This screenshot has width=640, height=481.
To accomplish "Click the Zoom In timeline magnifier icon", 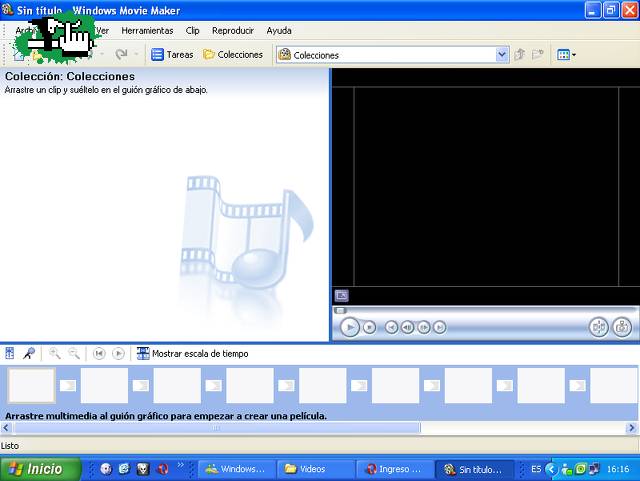I will (x=55, y=353).
